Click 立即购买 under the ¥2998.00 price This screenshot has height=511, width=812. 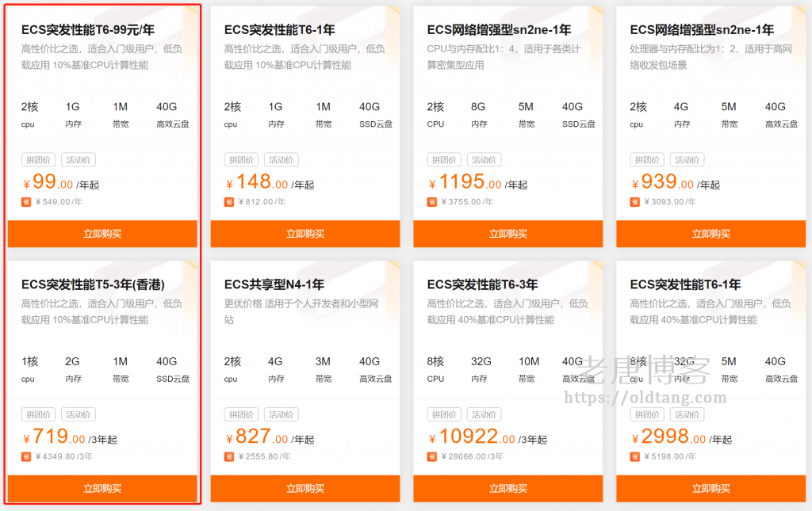(711, 489)
